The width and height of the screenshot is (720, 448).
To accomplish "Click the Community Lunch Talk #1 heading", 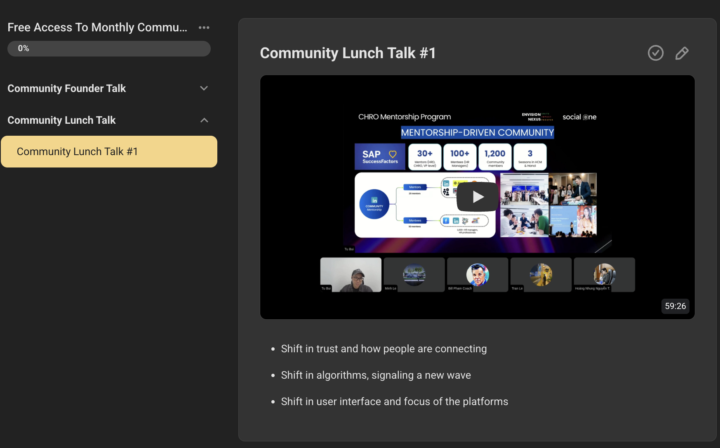I will (348, 53).
